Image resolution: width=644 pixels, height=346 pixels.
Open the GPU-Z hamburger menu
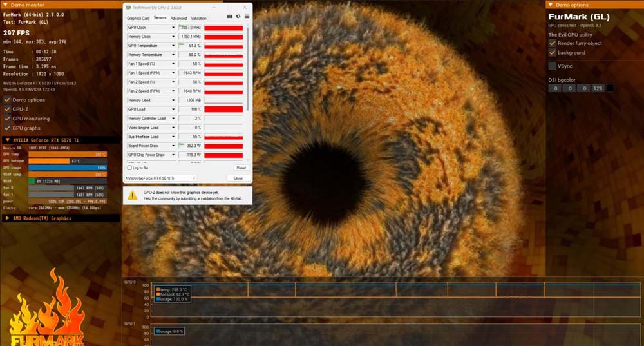point(247,17)
